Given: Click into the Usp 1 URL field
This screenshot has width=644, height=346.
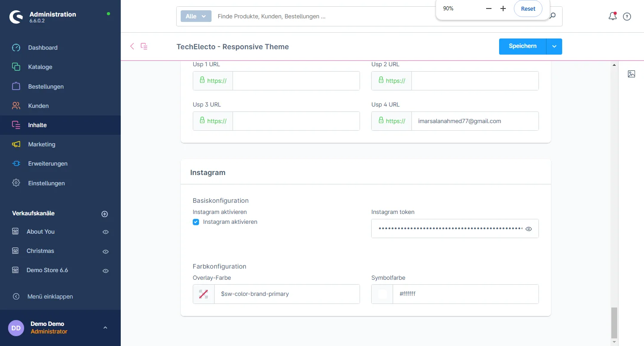Looking at the screenshot, I should (x=296, y=81).
